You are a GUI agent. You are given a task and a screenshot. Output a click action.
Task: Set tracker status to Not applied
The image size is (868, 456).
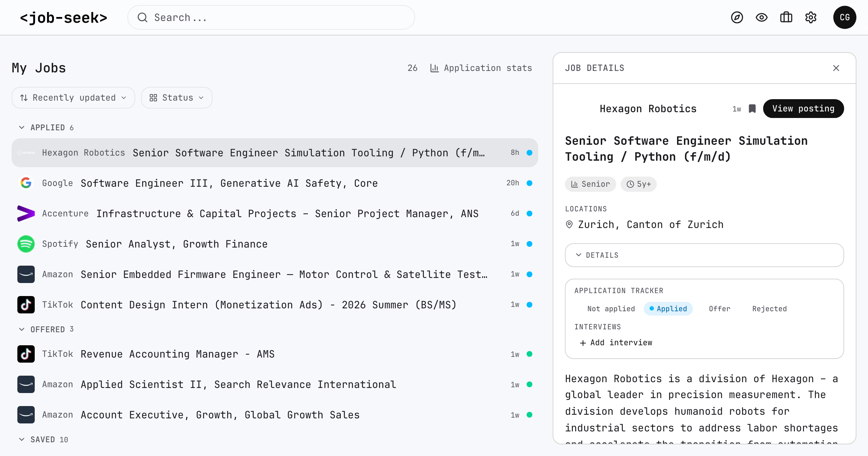(x=611, y=309)
